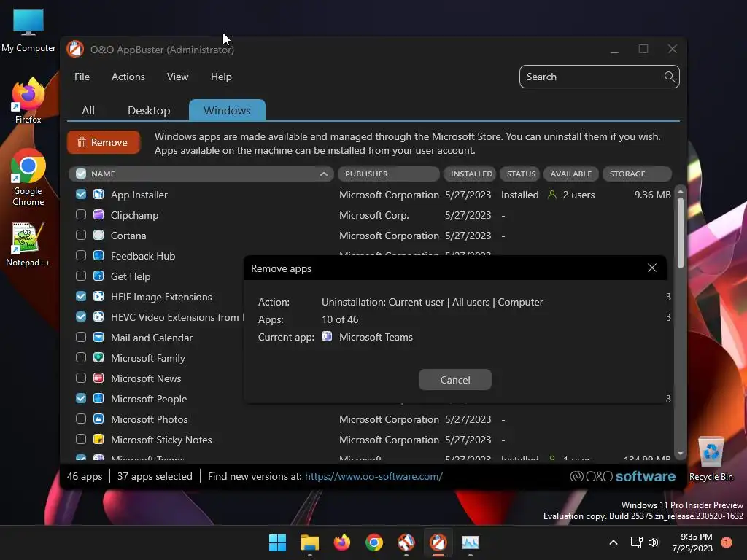Close the Remove apps dialog
The image size is (747, 560).
[652, 268]
